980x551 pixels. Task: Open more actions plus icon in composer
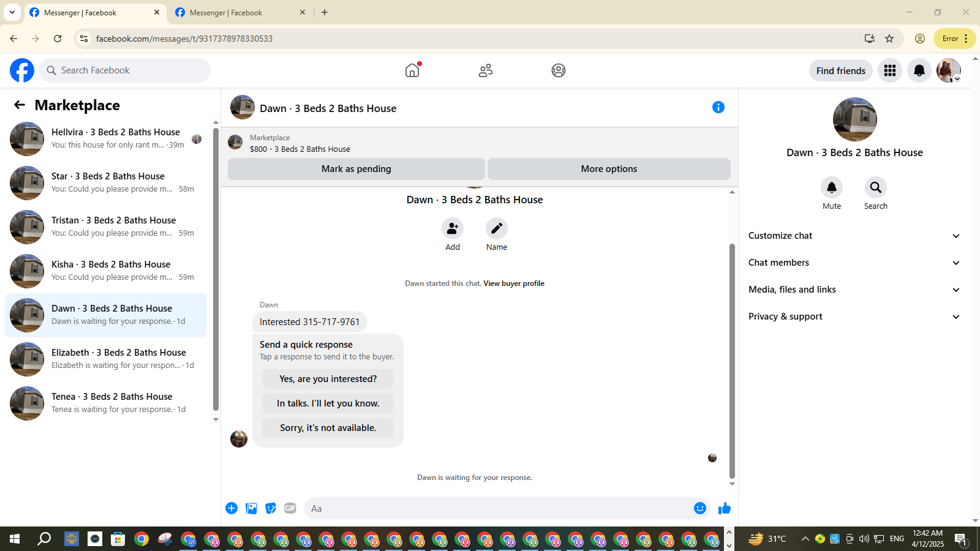coord(232,508)
